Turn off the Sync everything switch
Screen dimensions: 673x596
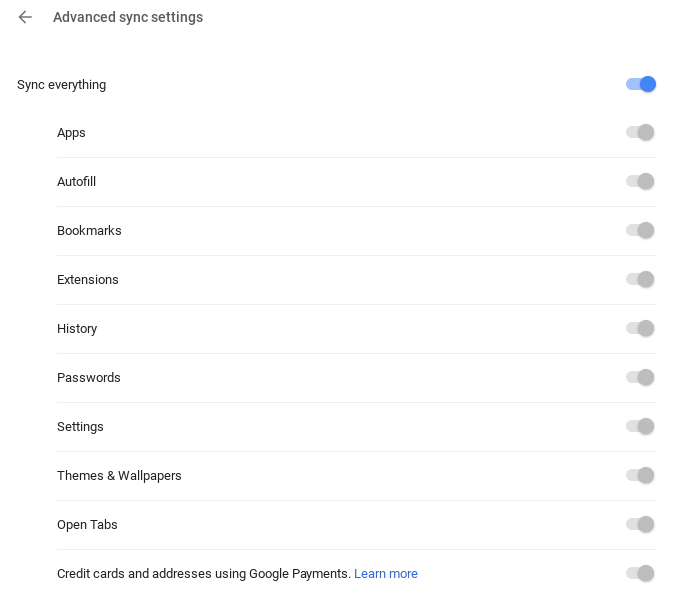point(640,84)
